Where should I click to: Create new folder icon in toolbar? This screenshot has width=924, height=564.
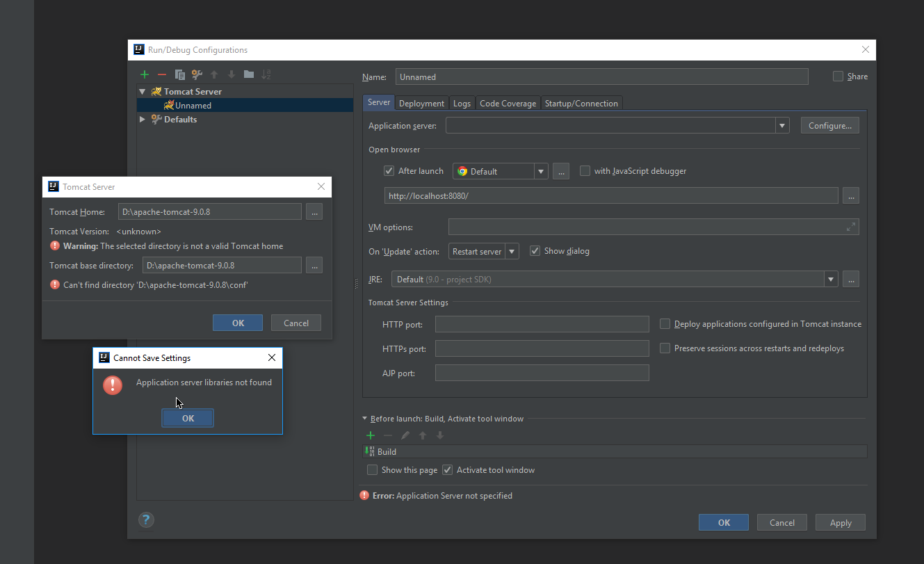tap(249, 74)
